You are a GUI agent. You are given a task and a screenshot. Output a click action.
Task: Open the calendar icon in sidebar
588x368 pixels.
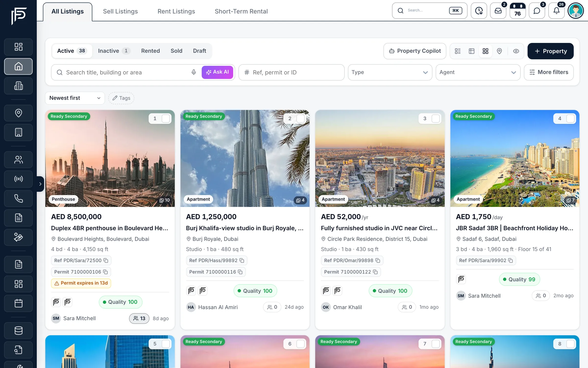pyautogui.click(x=18, y=303)
